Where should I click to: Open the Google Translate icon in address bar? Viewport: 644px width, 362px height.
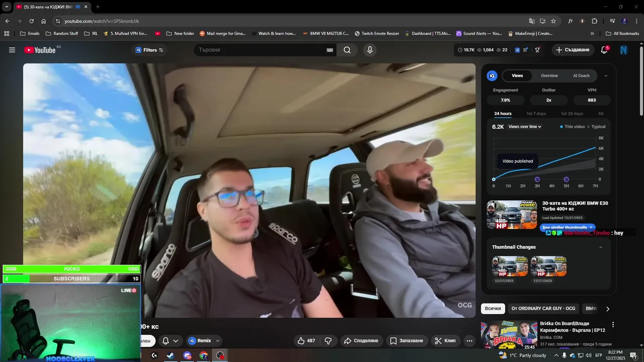(x=532, y=21)
